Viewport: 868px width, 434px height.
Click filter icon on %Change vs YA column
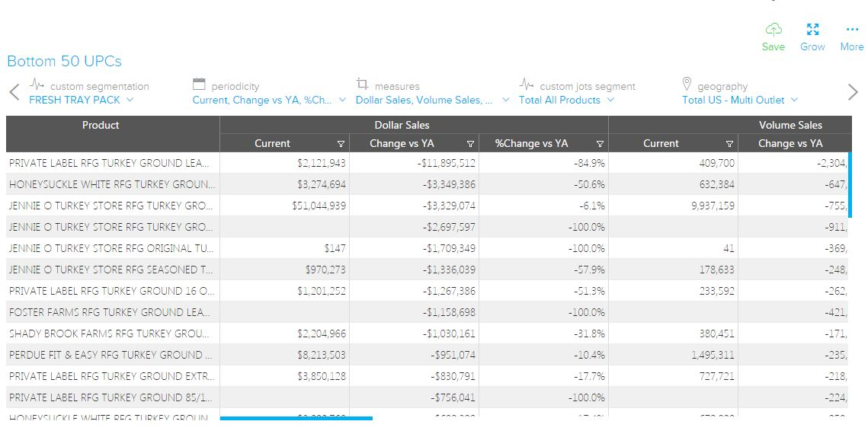(600, 144)
